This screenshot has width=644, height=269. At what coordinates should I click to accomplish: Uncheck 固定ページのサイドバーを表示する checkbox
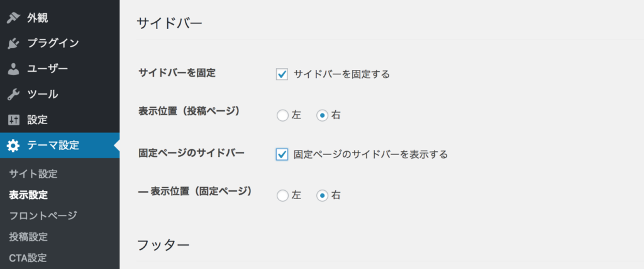[x=282, y=154]
